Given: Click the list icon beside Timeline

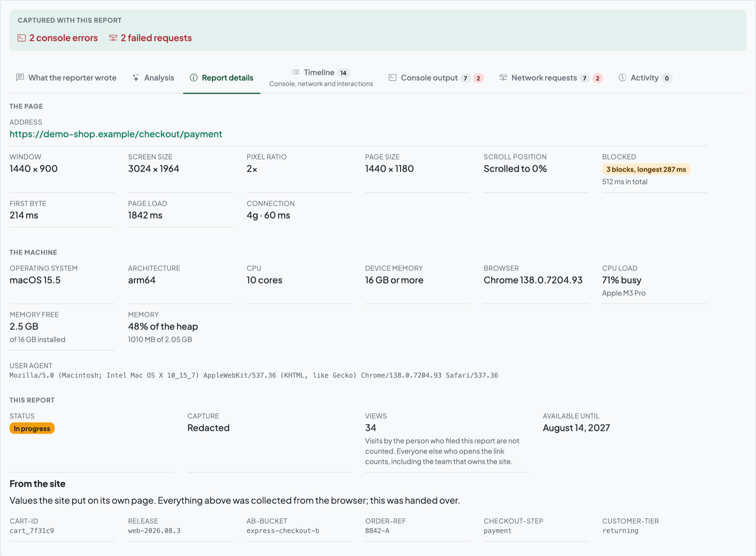Looking at the screenshot, I should pyautogui.click(x=296, y=72).
